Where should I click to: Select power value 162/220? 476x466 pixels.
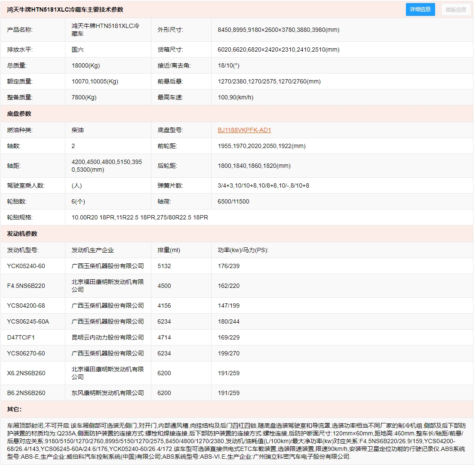point(230,286)
